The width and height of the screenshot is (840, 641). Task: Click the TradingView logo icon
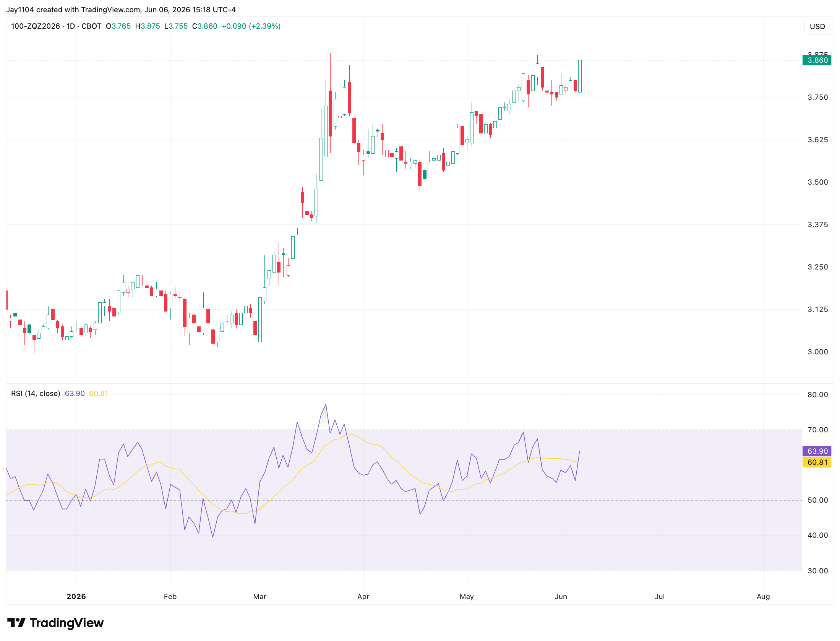(16, 623)
